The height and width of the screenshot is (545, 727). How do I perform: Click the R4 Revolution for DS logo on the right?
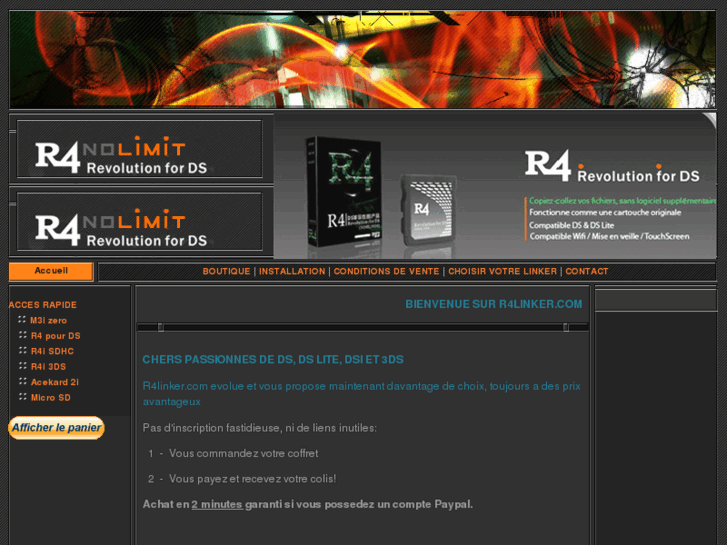612,166
